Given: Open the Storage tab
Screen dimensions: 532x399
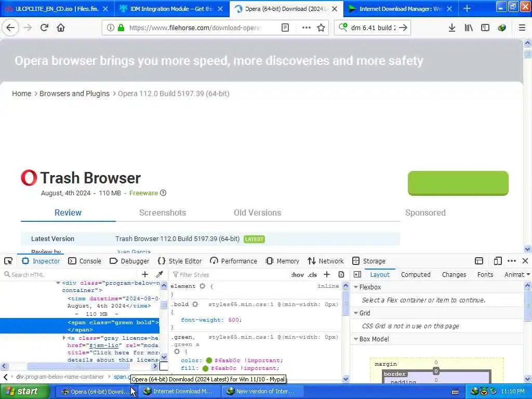Looking at the screenshot, I should click(369, 261).
